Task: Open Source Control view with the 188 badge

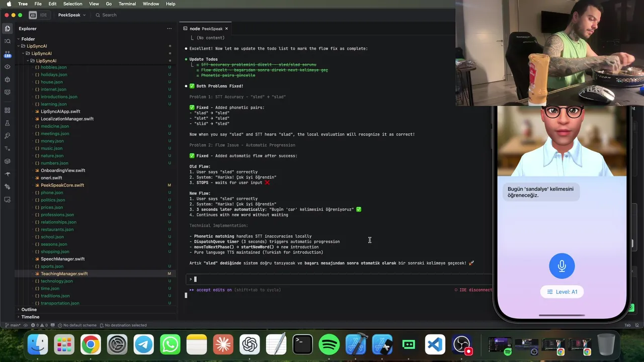Action: 7,54
